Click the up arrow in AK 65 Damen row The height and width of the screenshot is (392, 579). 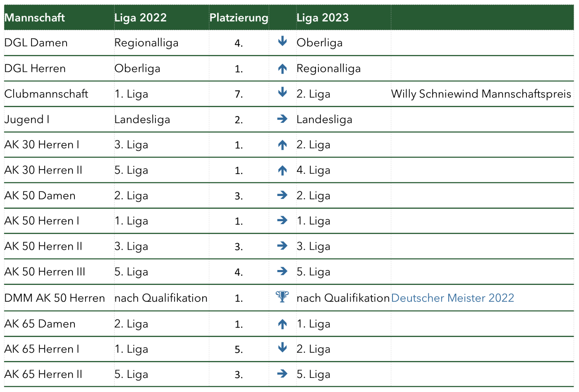(x=282, y=324)
